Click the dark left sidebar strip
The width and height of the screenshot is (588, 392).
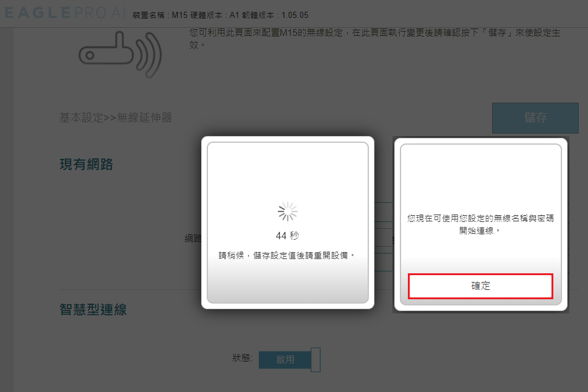tap(7, 210)
